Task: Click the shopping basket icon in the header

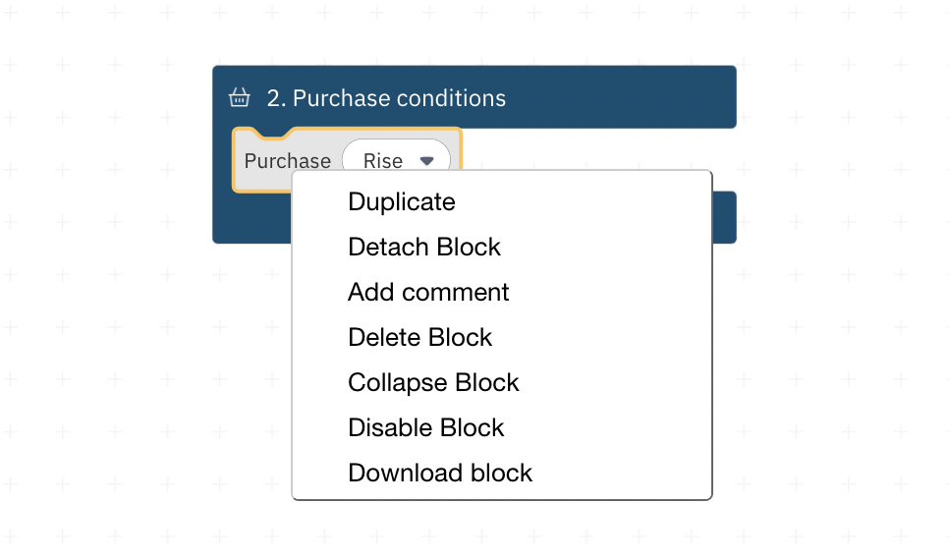Action: 239,97
